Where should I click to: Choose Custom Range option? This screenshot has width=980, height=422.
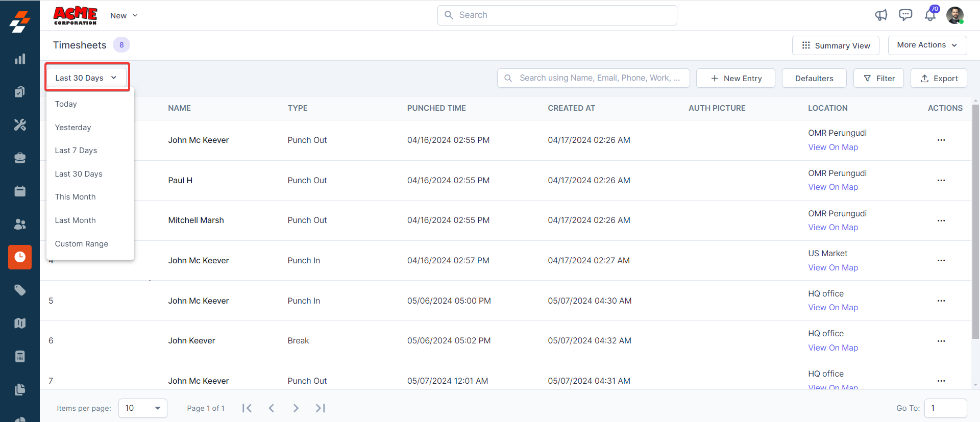(82, 244)
